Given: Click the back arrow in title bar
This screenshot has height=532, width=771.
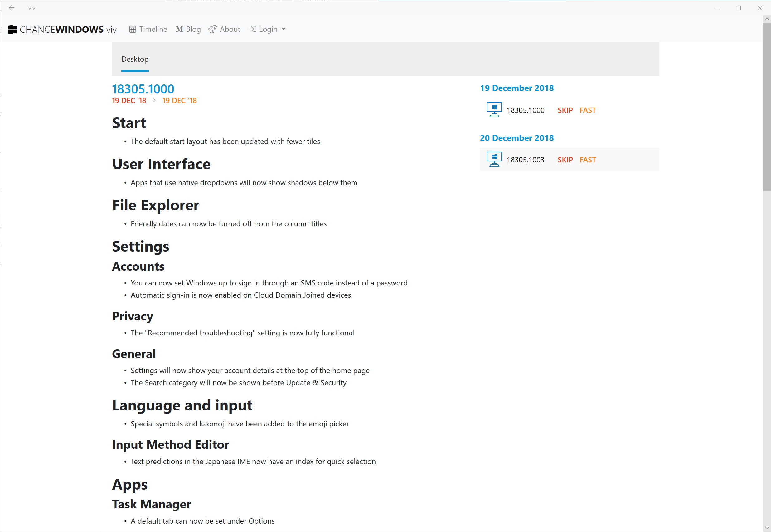Looking at the screenshot, I should tap(12, 8).
